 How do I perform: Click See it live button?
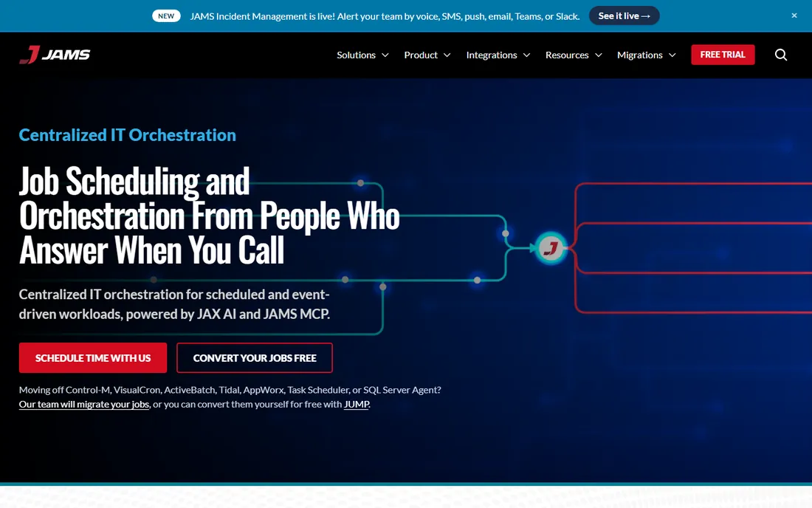click(624, 16)
